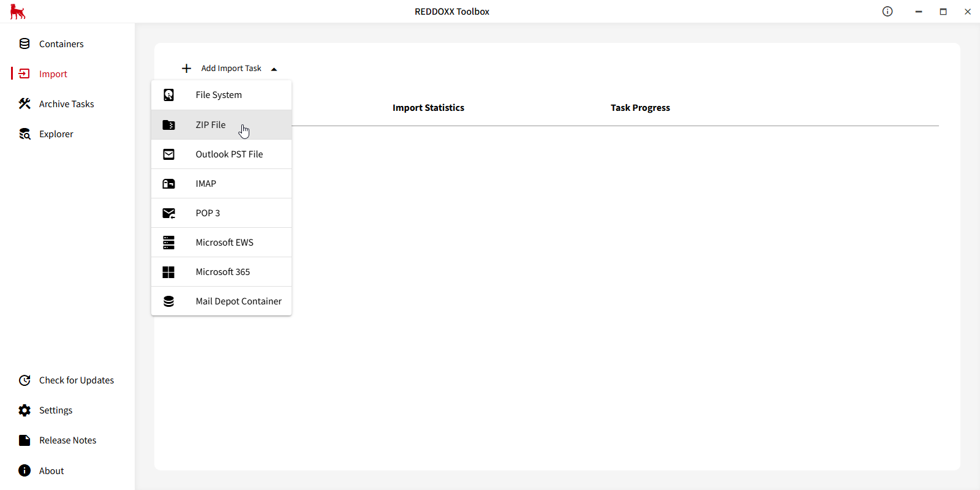
Task: Maximize the REDDOXX Toolbox window
Action: point(943,12)
